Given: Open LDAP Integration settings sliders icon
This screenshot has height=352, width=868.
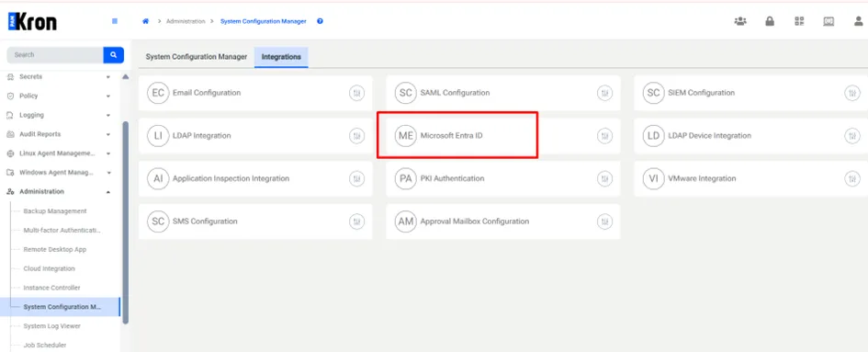Looking at the screenshot, I should coord(356,136).
